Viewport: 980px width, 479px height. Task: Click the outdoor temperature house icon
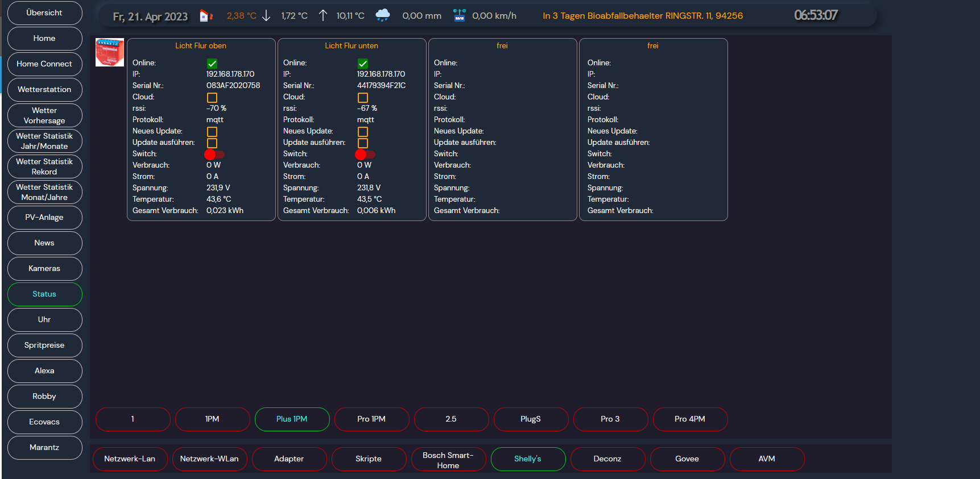(x=206, y=16)
